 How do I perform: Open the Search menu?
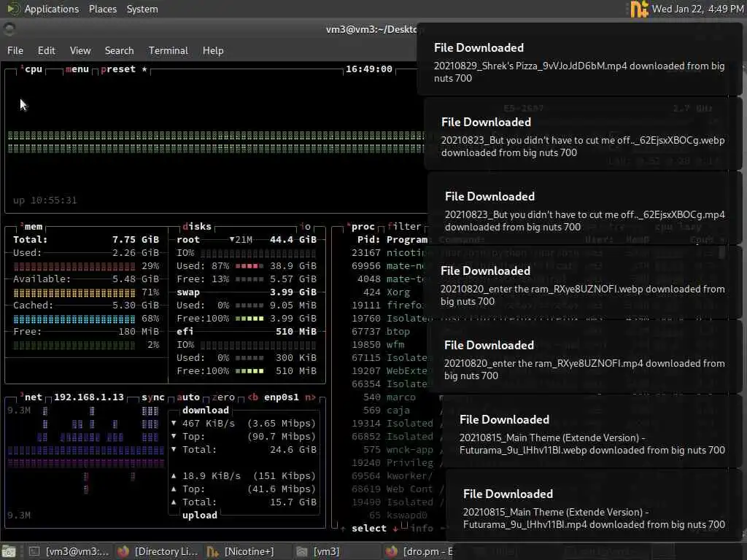tap(119, 50)
